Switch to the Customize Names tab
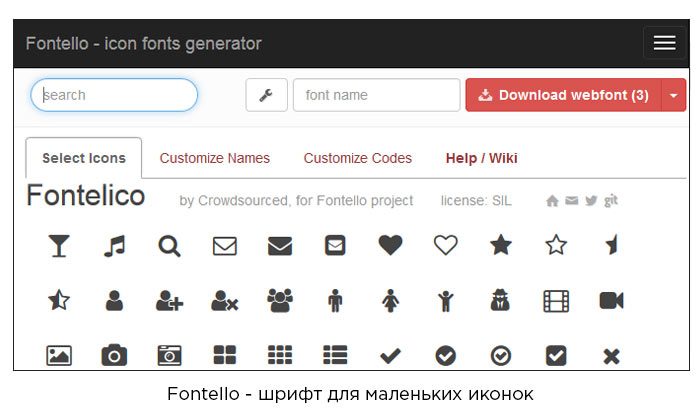The height and width of the screenshot is (417, 700). coord(215,158)
